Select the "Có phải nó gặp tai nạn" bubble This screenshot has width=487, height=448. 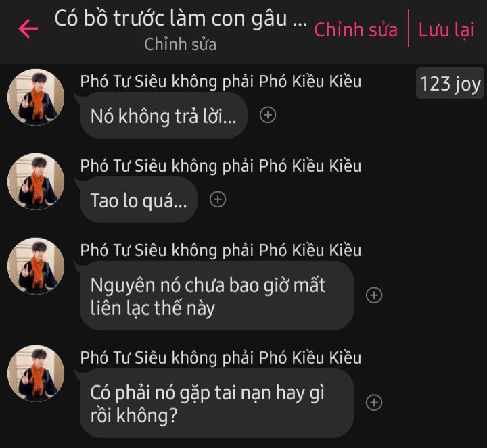point(217,403)
